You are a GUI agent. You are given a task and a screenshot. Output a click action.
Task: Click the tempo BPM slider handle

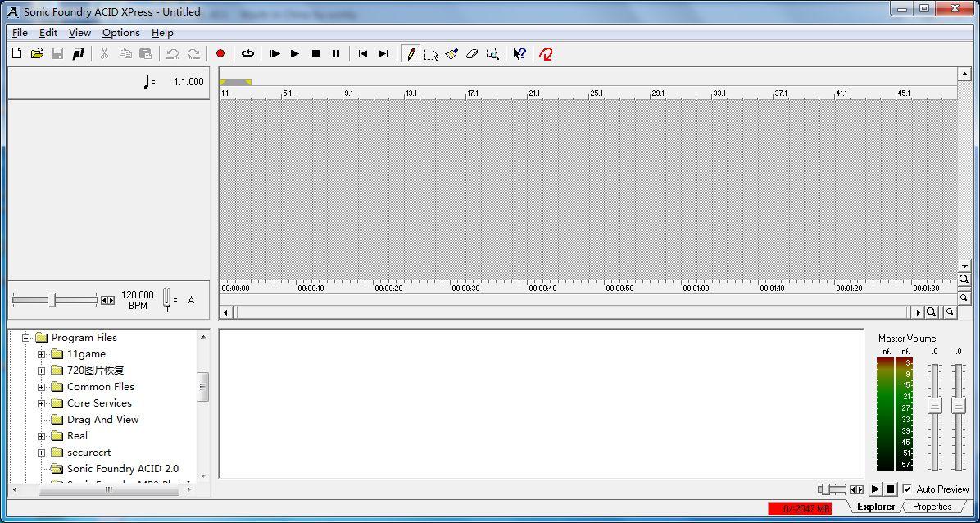point(52,300)
